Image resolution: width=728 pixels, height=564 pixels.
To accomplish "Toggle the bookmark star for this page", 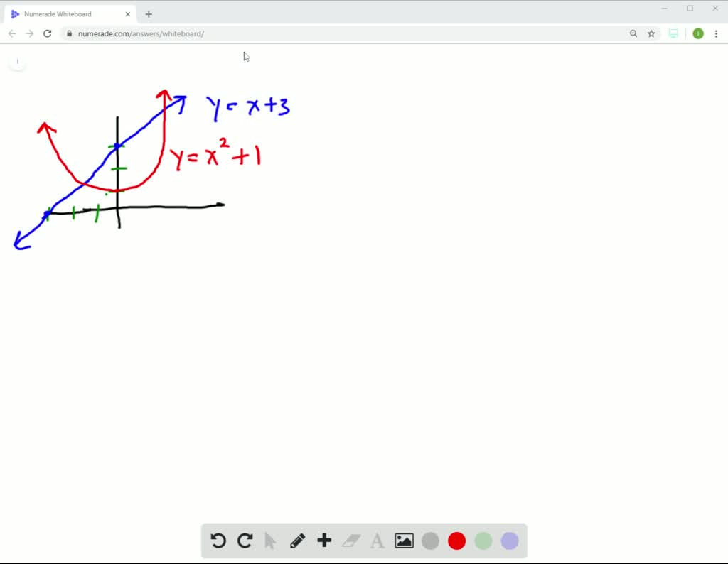I will 651,33.
